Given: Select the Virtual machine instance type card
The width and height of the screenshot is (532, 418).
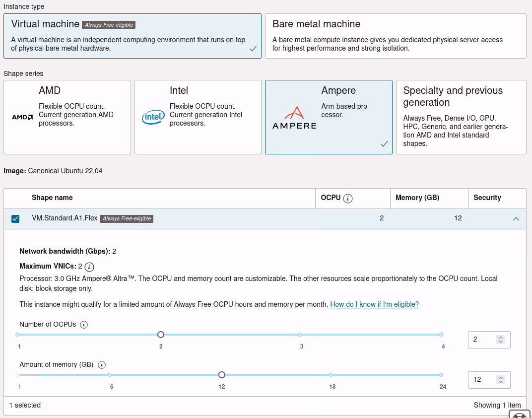Looking at the screenshot, I should coord(132,36).
